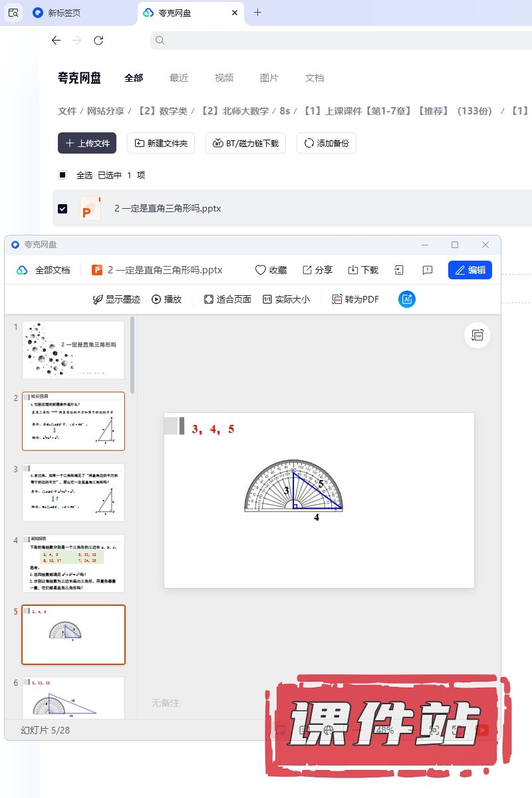Click the 上传文件 button
This screenshot has width=532, height=798.
click(x=87, y=143)
